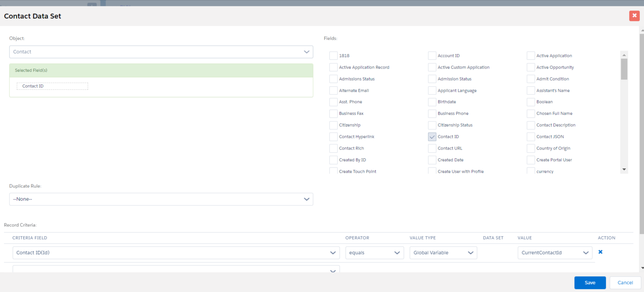Open the Contact ID(Id) criteria field dropdown
The width and height of the screenshot is (644, 292).
176,253
